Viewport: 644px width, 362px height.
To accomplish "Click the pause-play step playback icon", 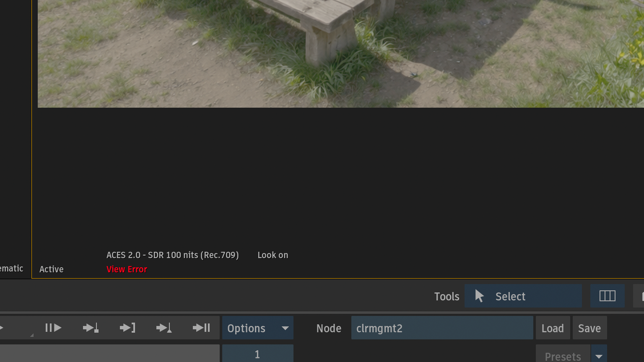I will click(x=53, y=328).
